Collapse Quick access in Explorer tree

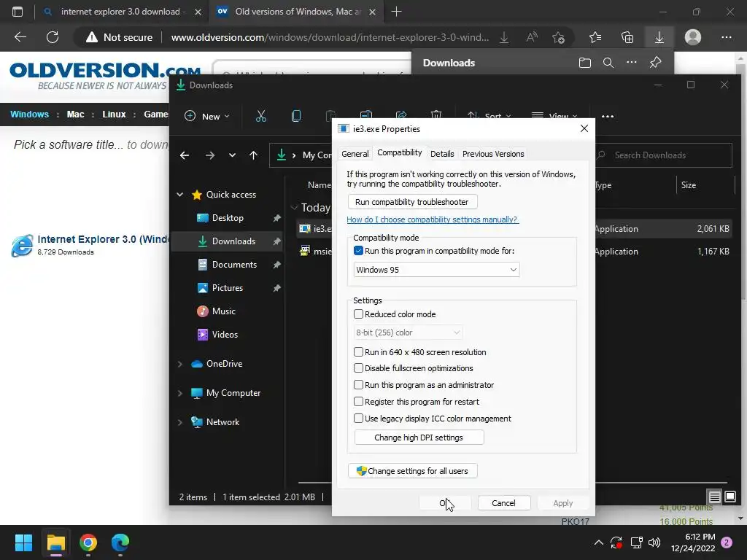point(180,194)
